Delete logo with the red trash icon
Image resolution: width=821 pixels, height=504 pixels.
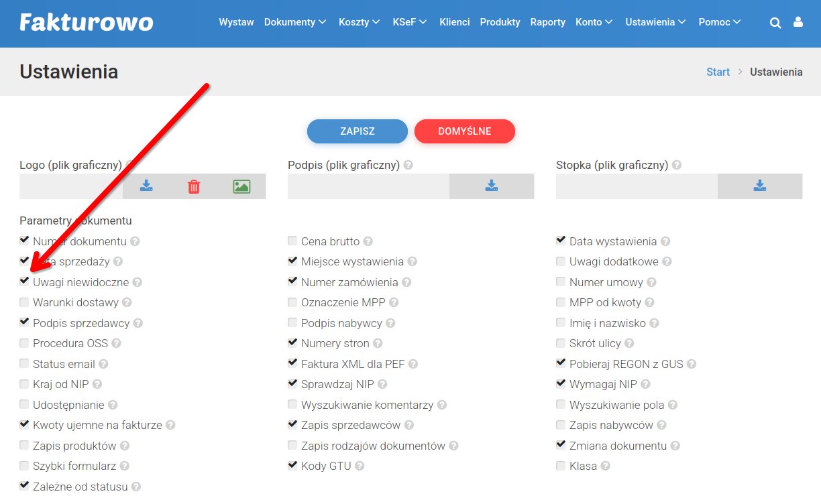point(194,186)
